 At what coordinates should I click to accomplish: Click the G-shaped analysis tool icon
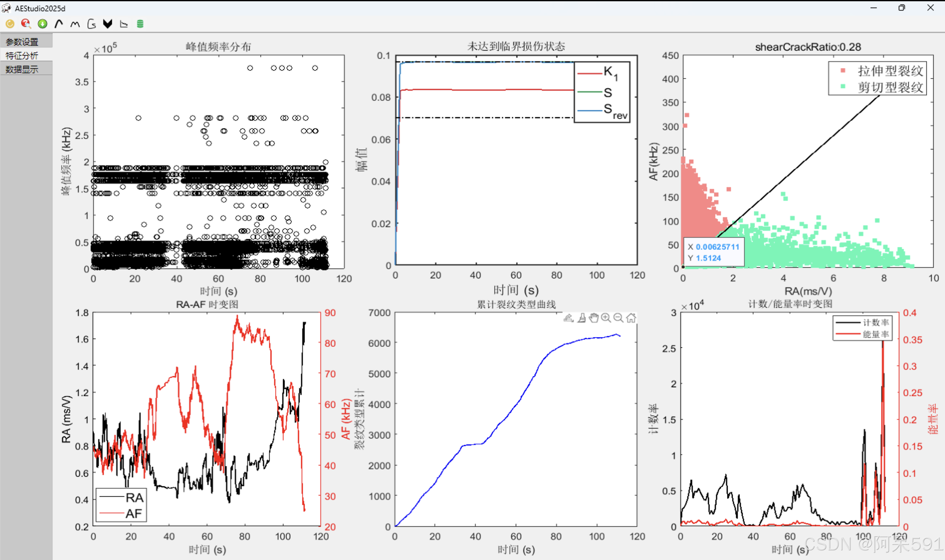click(x=91, y=23)
